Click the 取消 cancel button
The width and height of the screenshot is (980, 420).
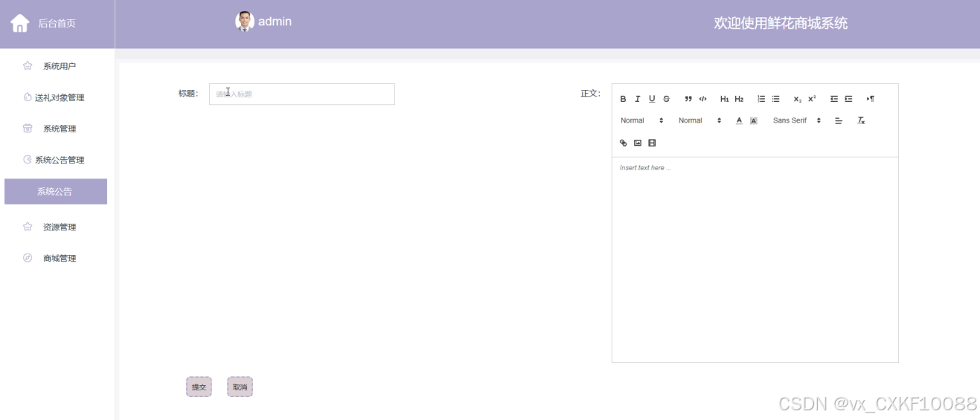pyautogui.click(x=240, y=387)
